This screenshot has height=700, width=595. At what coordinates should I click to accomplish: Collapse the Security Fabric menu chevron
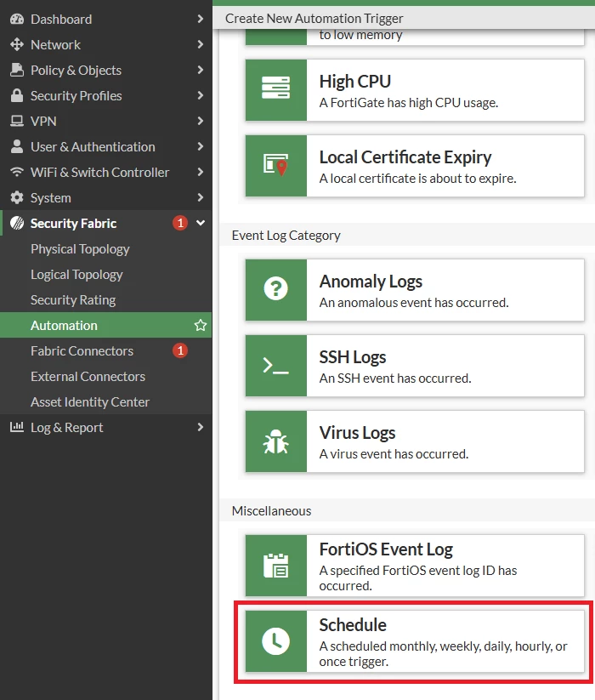tap(201, 222)
